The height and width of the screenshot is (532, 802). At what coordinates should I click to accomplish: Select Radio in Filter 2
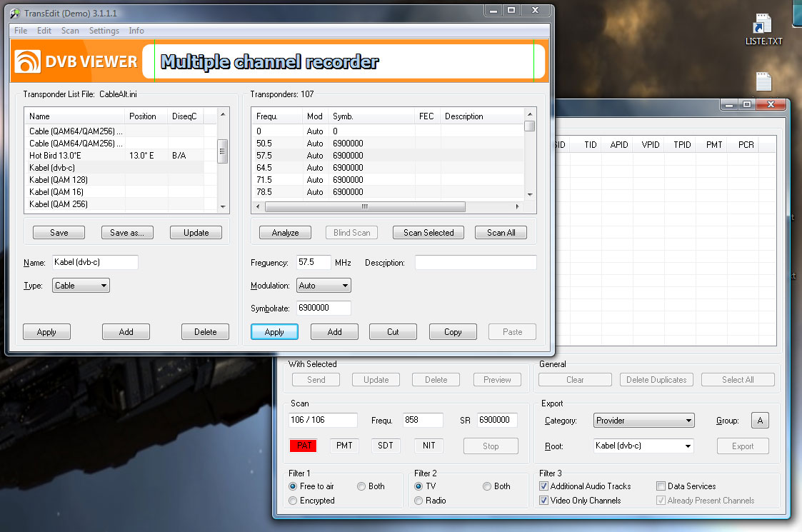pos(430,501)
